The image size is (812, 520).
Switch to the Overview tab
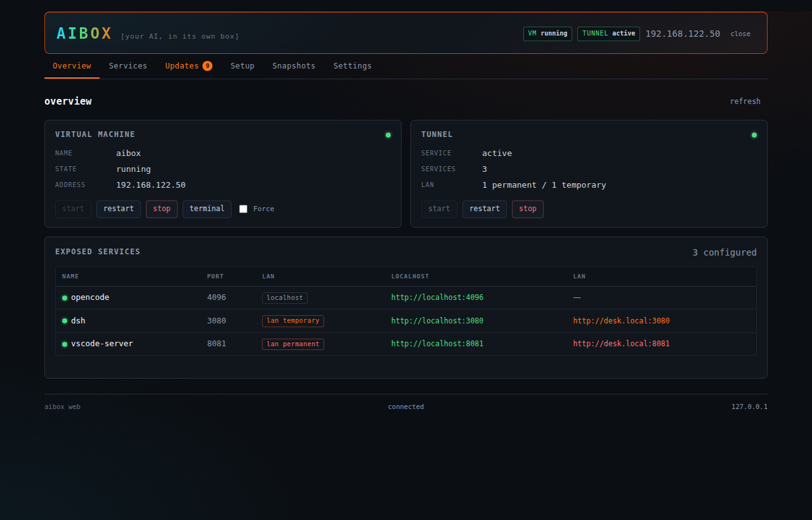[x=72, y=66]
